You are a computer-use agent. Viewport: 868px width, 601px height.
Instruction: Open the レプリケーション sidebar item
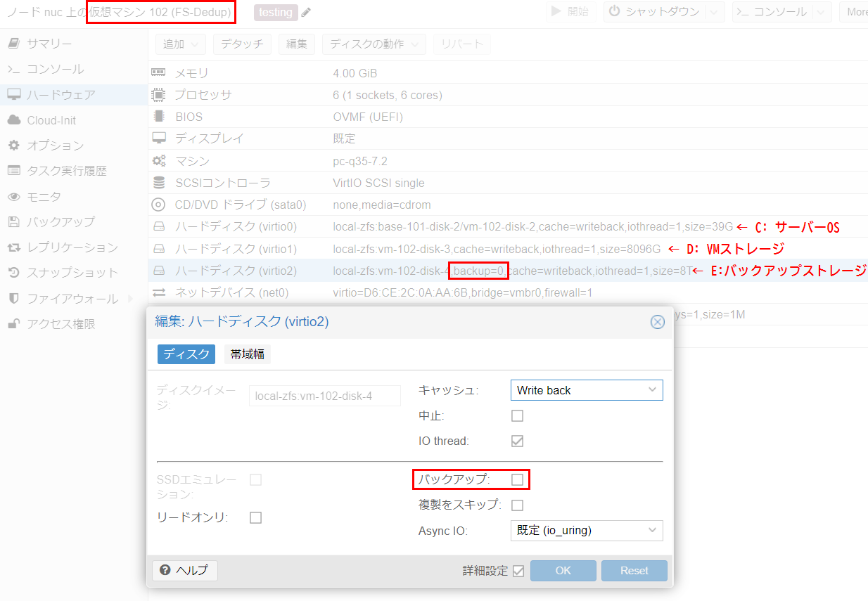point(74,247)
